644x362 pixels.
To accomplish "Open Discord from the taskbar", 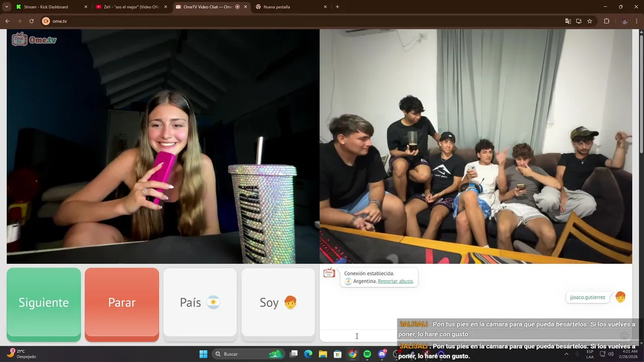I will click(x=382, y=354).
